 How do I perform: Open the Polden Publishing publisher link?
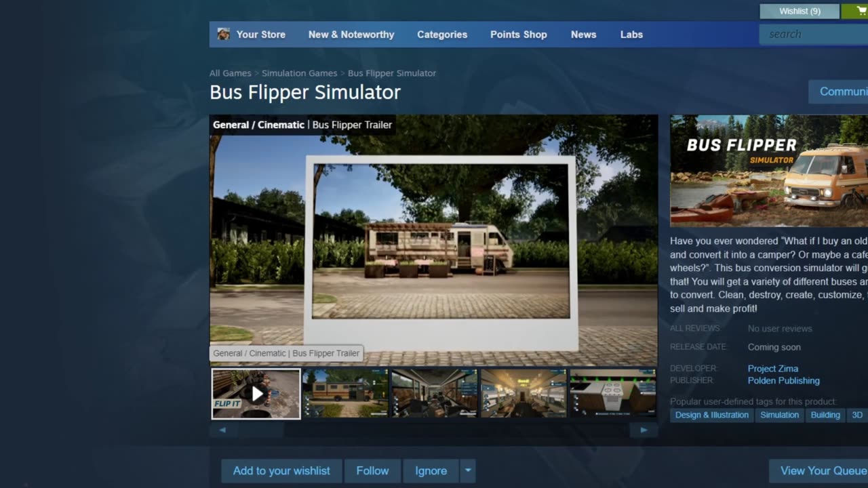[783, 381]
